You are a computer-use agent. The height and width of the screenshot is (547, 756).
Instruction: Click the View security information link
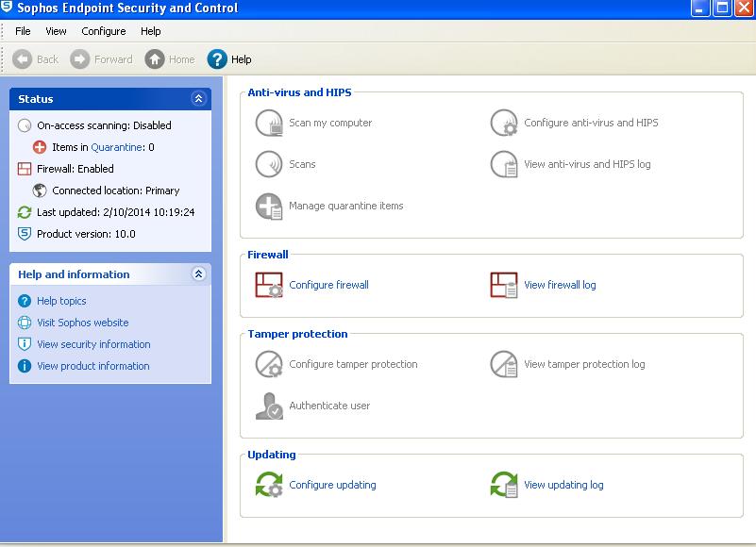click(x=93, y=344)
